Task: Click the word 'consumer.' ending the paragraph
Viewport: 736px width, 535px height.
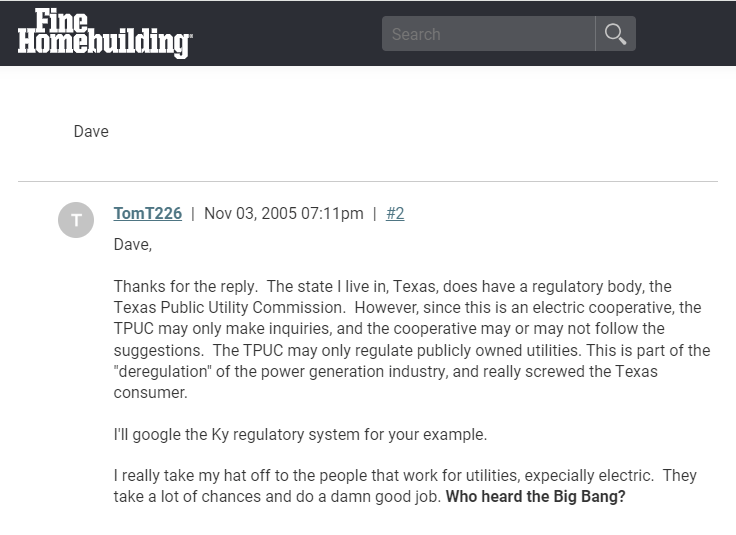Action: [x=150, y=393]
